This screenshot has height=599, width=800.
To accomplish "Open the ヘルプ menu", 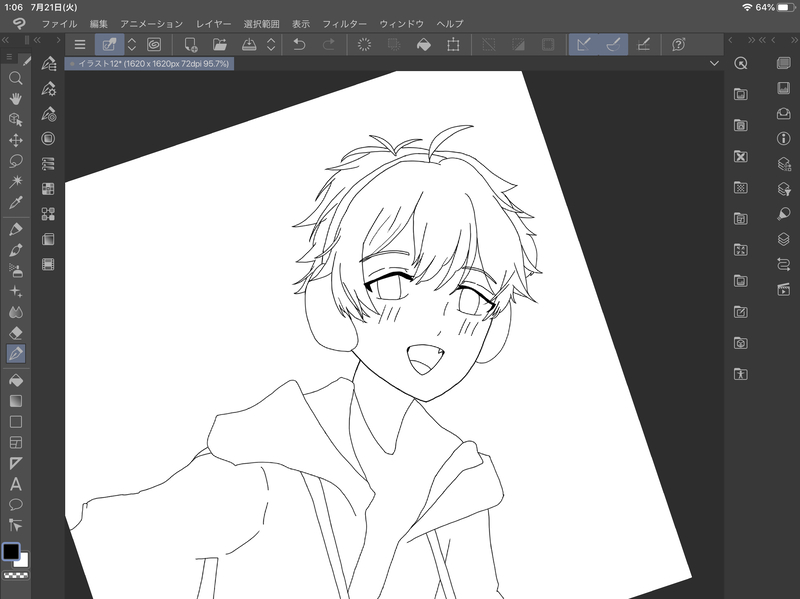I will coord(450,24).
